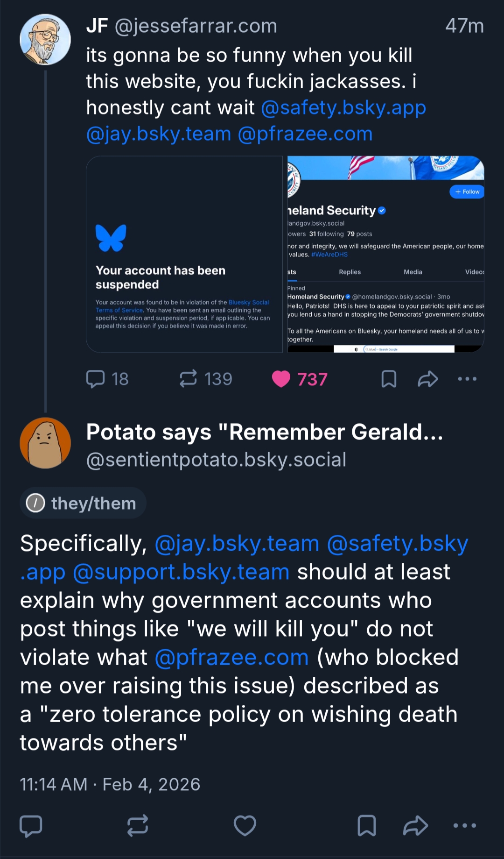Open the Potato profile avatar
504x859 pixels.
pyautogui.click(x=45, y=443)
